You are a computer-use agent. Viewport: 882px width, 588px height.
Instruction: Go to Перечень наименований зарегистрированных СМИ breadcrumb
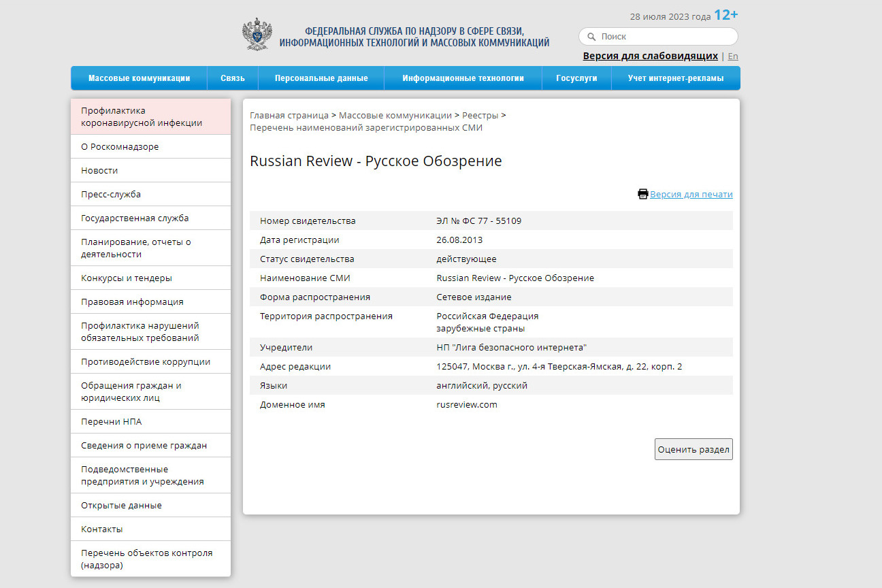point(366,127)
